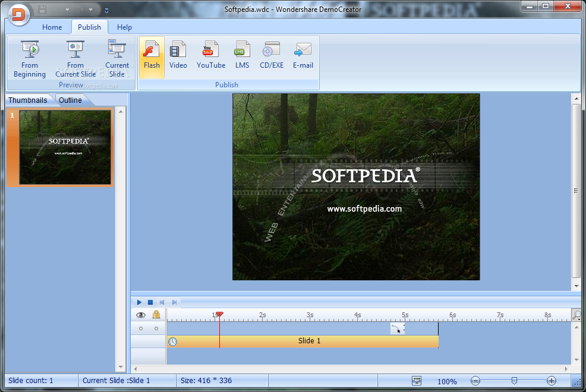Preview From Current Slide

pyautogui.click(x=75, y=58)
